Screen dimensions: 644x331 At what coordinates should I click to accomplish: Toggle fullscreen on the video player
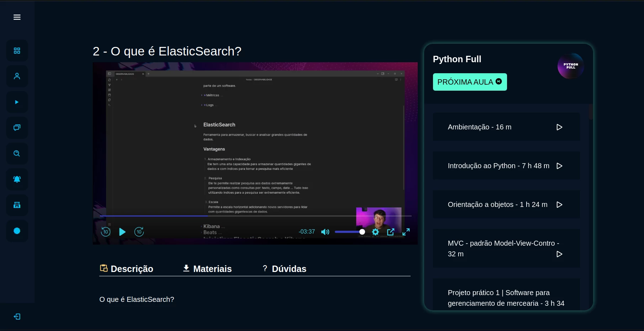[406, 232]
